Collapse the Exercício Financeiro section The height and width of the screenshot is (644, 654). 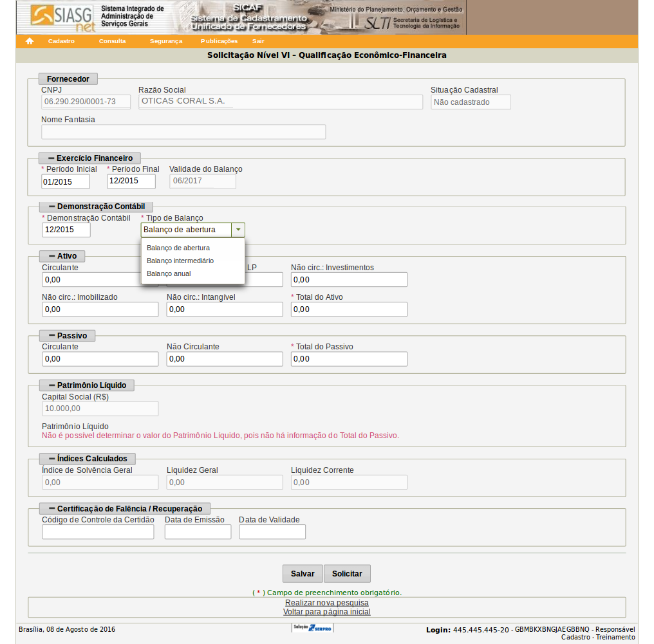(x=89, y=158)
